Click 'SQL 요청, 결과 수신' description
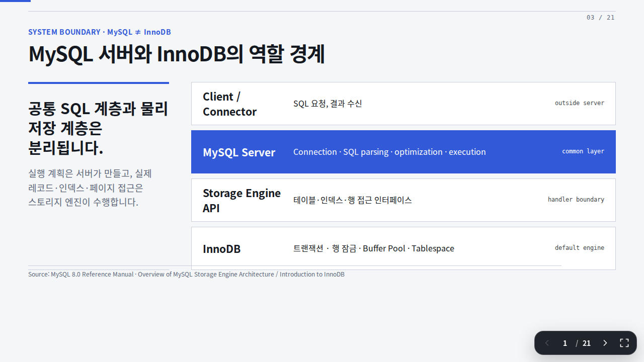 coord(328,104)
